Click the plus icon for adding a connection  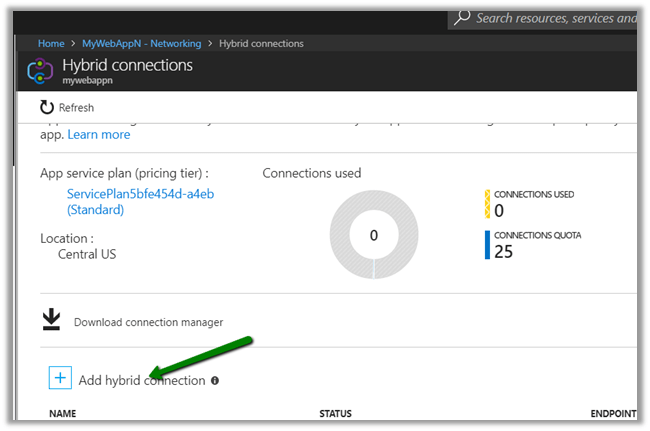point(60,378)
